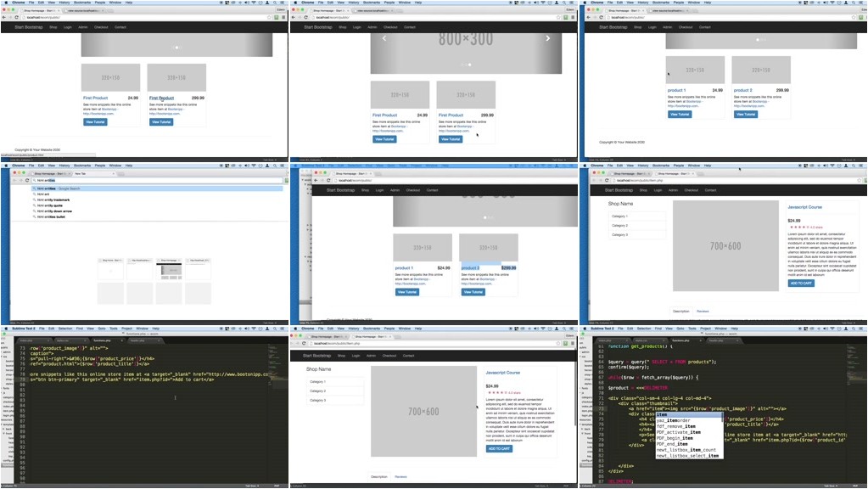Click View Tutorial under product 2 in top-right frame
This screenshot has height=489, width=868.
[x=746, y=114]
